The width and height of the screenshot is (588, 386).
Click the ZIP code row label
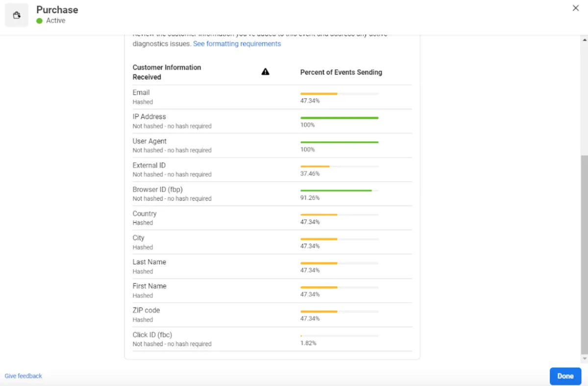coord(146,310)
